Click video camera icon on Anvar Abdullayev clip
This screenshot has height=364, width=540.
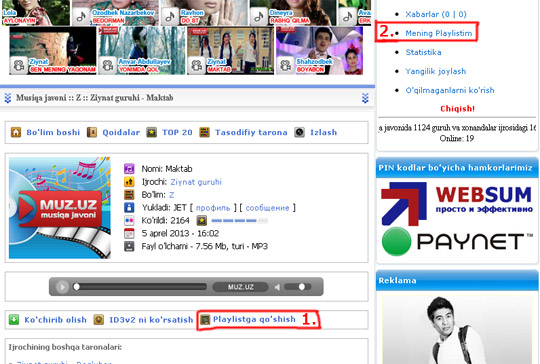tap(107, 65)
